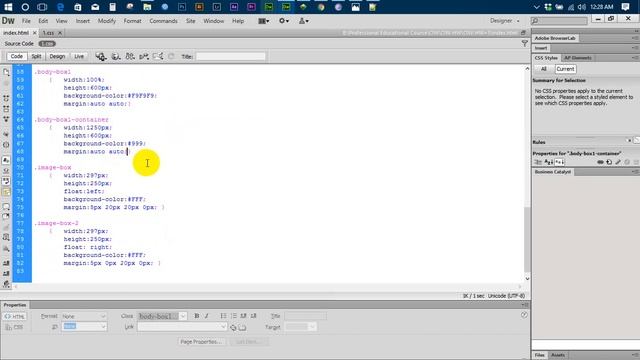Click the 1.css related file pill
Screen dimensions: 640x360
47,44
